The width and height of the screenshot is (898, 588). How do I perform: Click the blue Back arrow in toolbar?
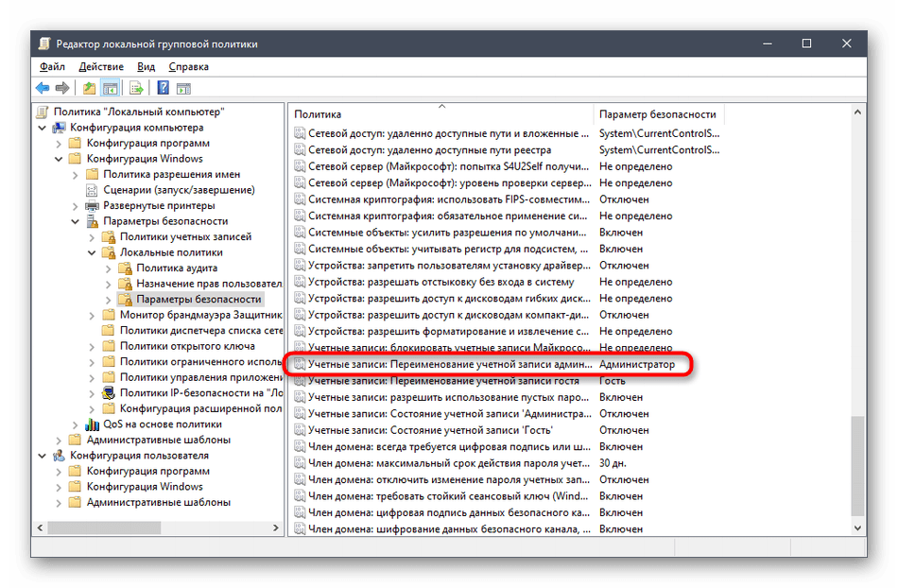pos(43,88)
